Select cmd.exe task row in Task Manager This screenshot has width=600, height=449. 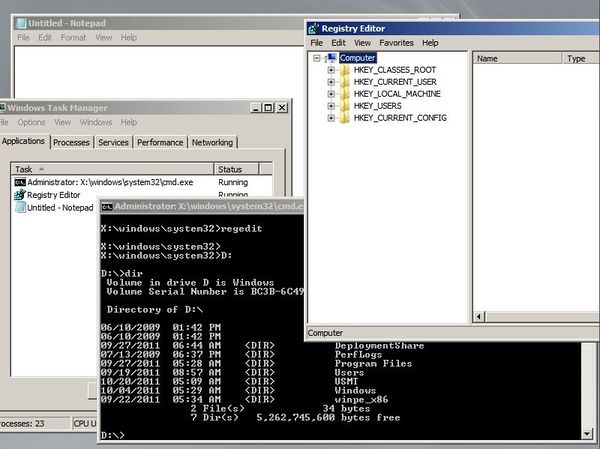[x=142, y=182]
